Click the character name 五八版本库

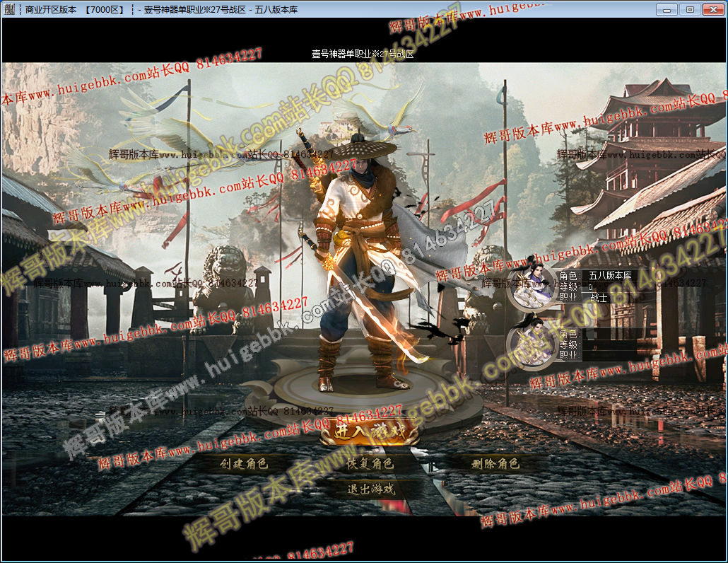610,275
